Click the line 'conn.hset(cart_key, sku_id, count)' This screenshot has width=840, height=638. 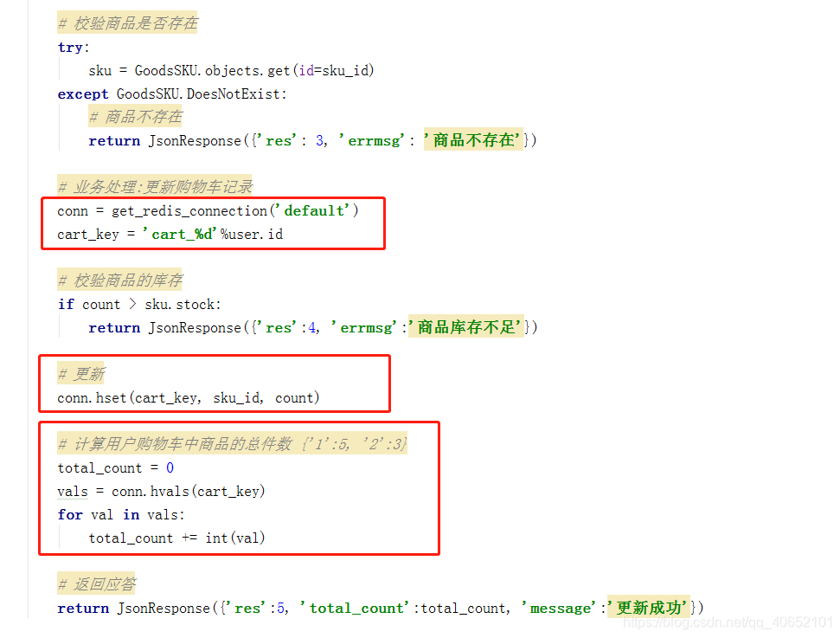pyautogui.click(x=188, y=398)
